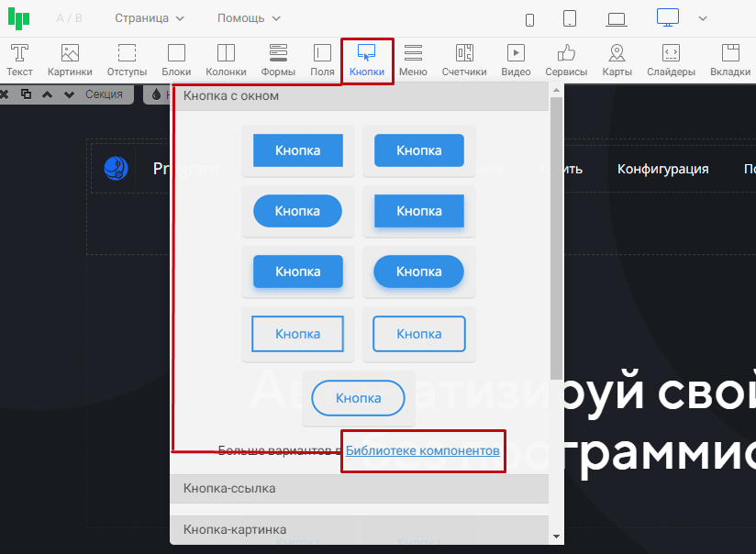The height and width of the screenshot is (554, 756).
Task: Open the Меню component tab
Action: click(413, 61)
